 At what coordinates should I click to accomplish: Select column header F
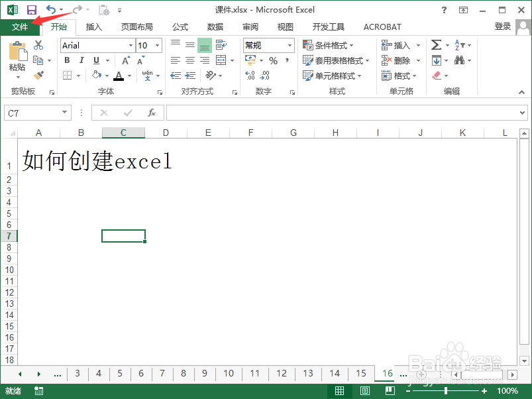(250, 133)
